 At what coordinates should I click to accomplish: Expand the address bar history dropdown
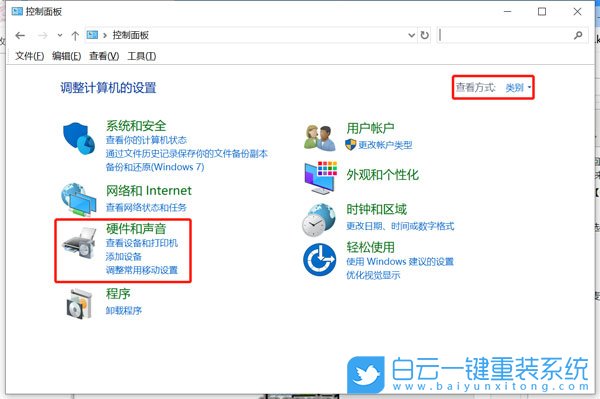pyautogui.click(x=412, y=35)
